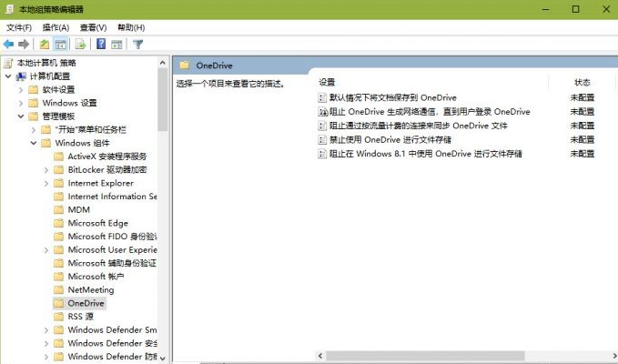
Task: Select 禁止使用 OneDrive 进行文件存储 policy
Action: tap(390, 139)
